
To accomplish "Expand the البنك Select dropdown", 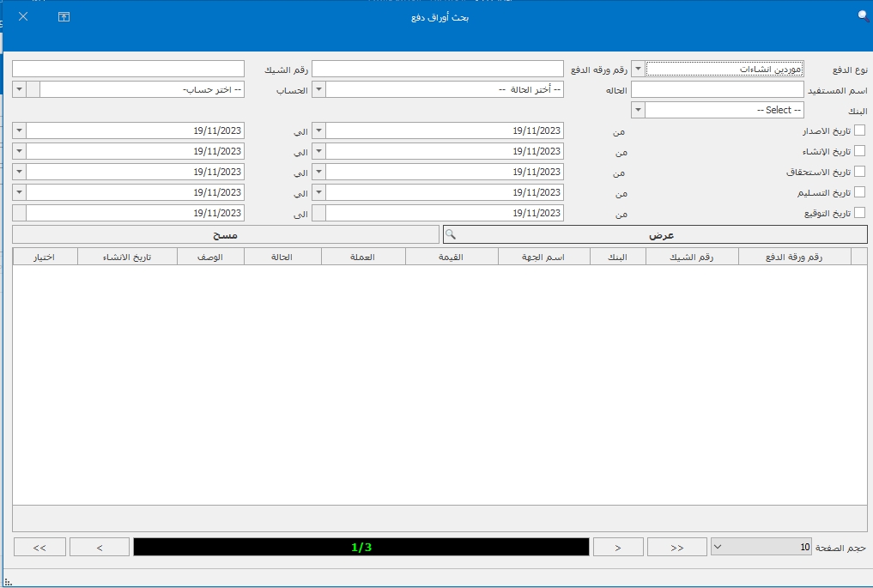I will 638,110.
